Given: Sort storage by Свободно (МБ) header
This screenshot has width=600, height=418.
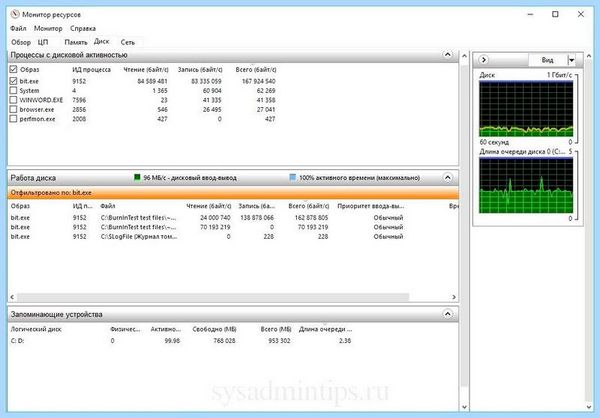Looking at the screenshot, I should tap(214, 329).
